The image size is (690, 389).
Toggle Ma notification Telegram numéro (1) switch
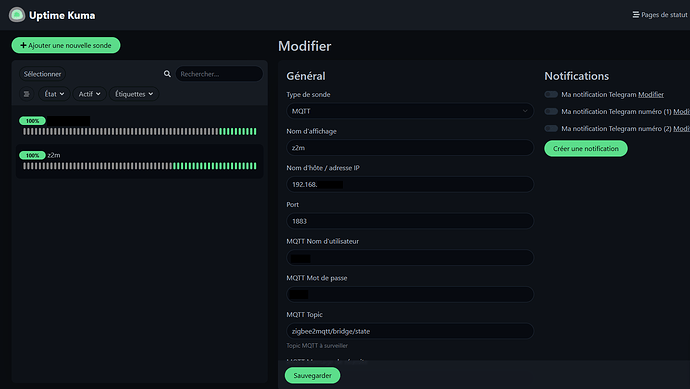[x=551, y=111]
